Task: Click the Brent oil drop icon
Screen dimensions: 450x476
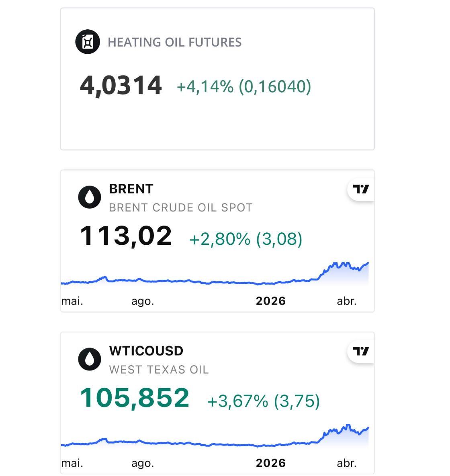Action: pyautogui.click(x=89, y=197)
